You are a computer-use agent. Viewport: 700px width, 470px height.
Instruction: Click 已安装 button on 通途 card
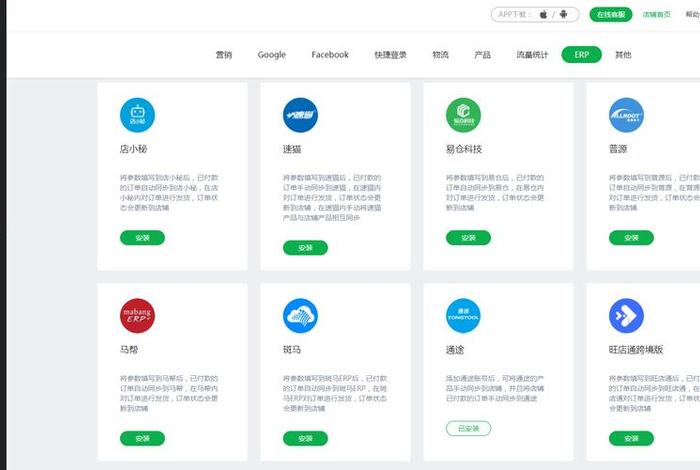pyautogui.click(x=468, y=428)
